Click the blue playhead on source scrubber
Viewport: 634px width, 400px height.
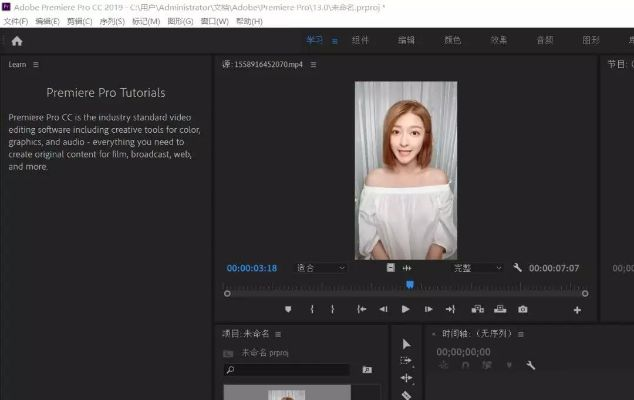(x=409, y=285)
